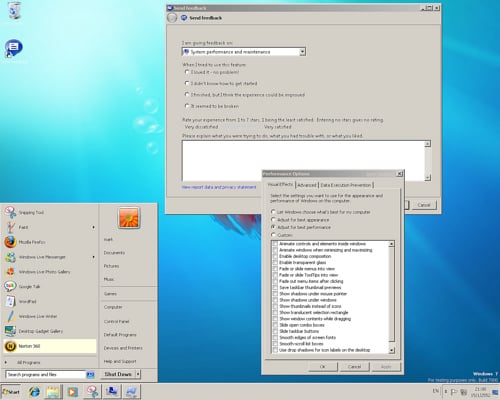This screenshot has width=500, height=400.
Task: Click up arrow of feedback text box scrollbar
Action: [428, 144]
